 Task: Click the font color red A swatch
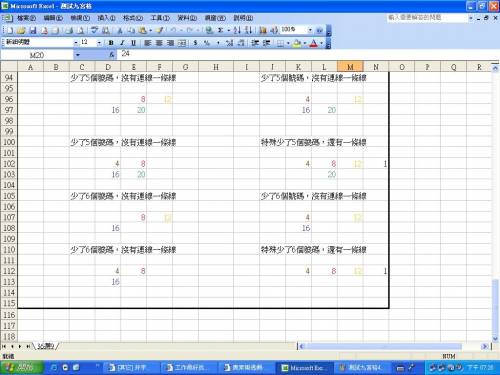[x=313, y=43]
